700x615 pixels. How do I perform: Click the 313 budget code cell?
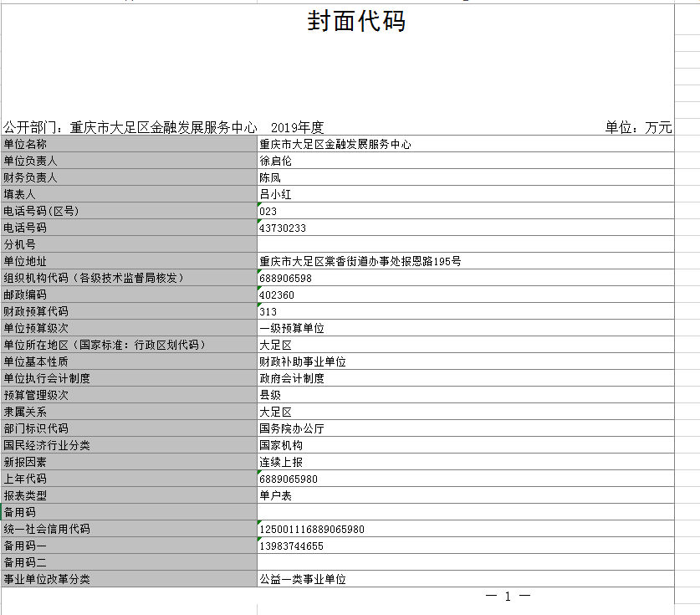(466, 311)
